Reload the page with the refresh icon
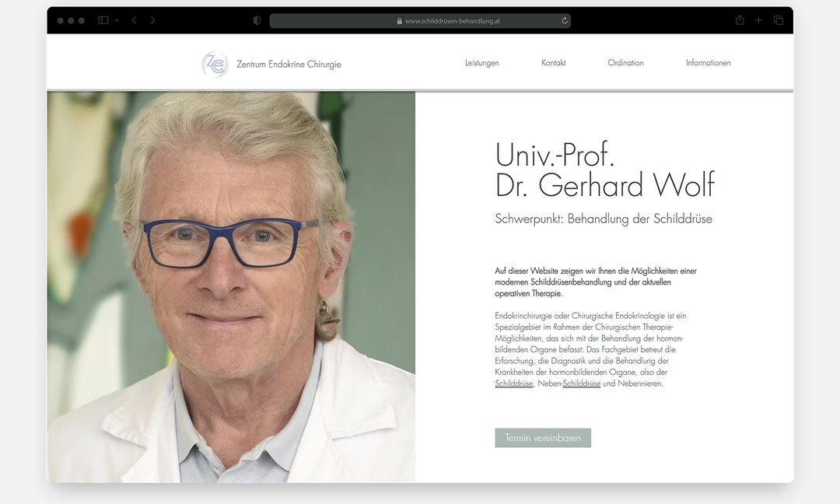 tap(564, 21)
